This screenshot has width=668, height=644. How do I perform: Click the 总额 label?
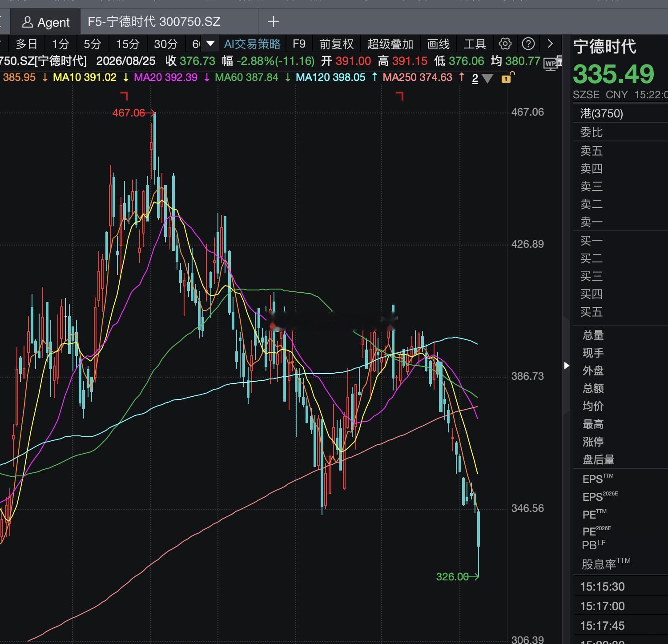click(x=593, y=388)
